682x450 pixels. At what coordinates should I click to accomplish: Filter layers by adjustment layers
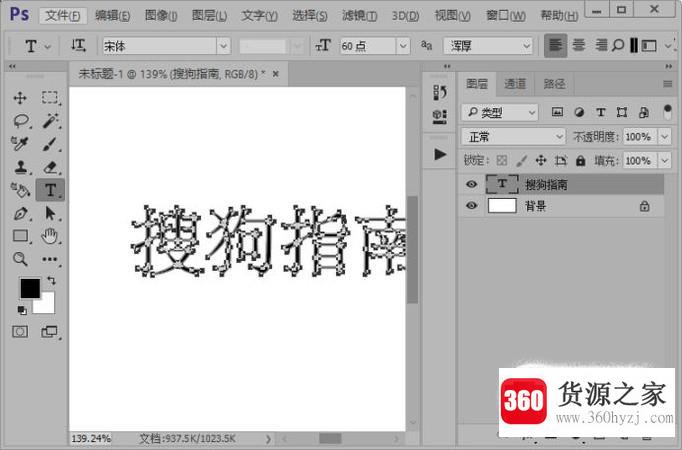579,113
